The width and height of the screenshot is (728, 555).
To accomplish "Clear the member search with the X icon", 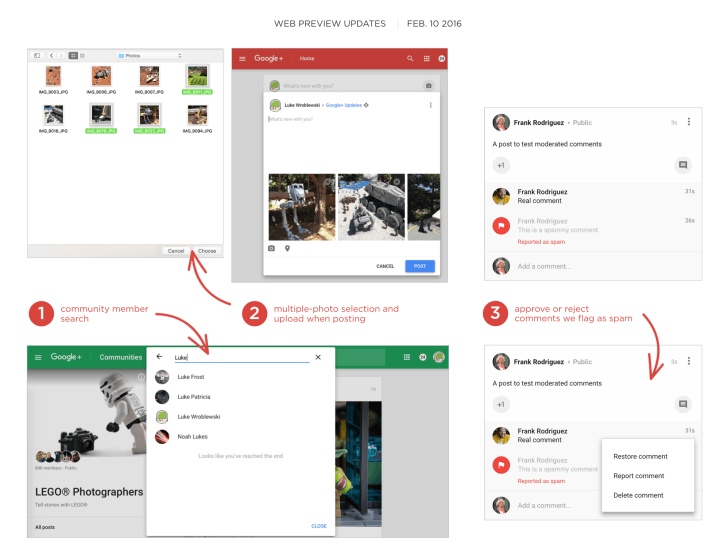I will tap(318, 356).
